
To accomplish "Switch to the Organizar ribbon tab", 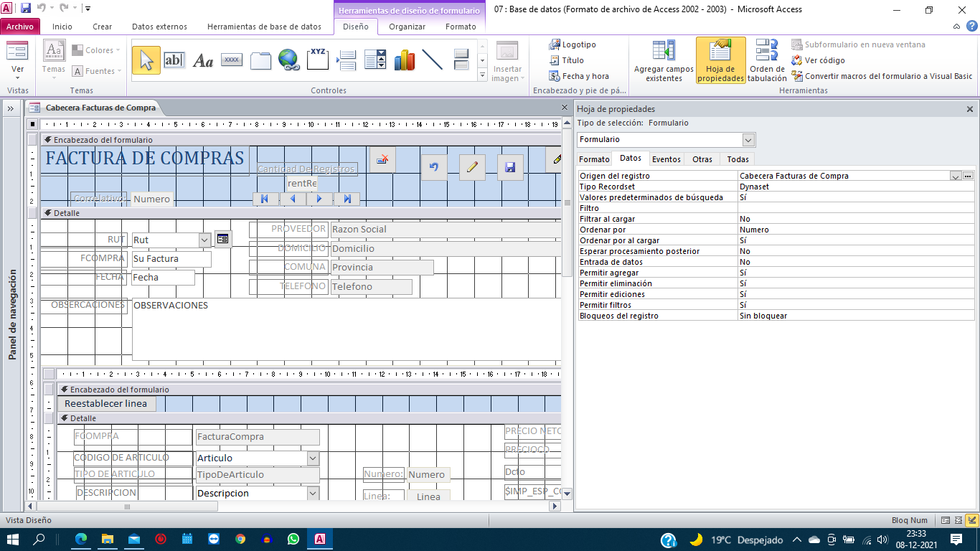I will coord(407,27).
